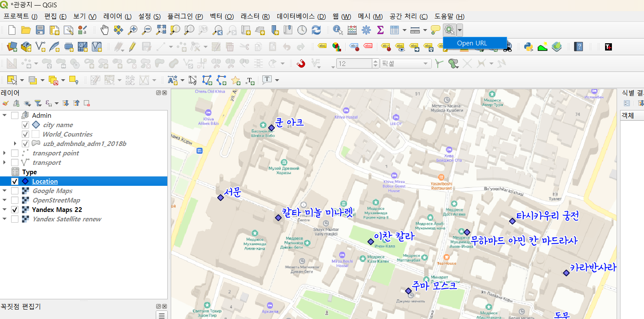The width and height of the screenshot is (644, 319).
Task: Select the Select Features by area tool
Action: (x=12, y=80)
